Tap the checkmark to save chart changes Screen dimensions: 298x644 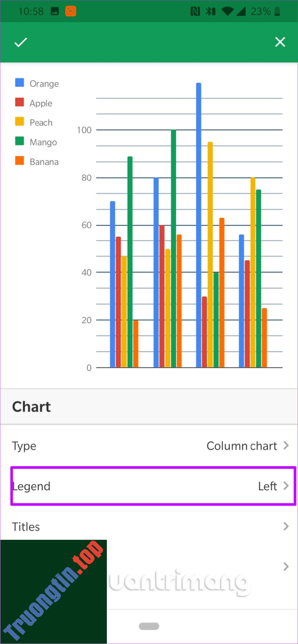coord(20,42)
